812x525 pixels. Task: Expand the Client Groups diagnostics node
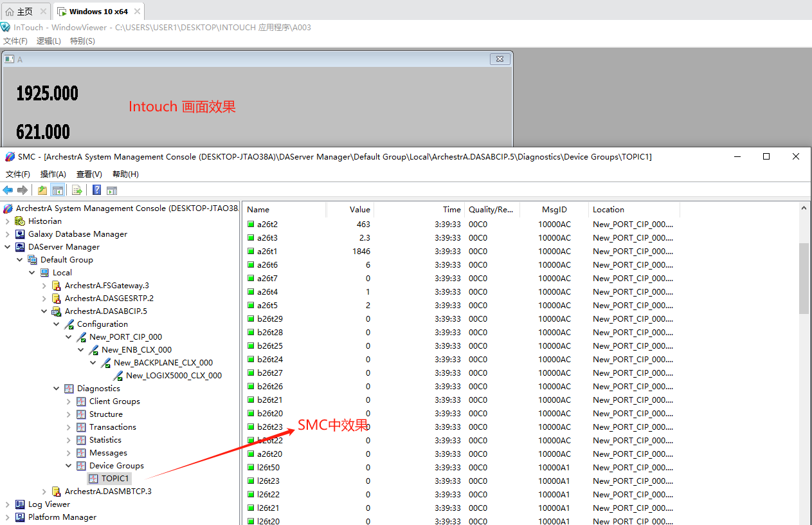[67, 401]
